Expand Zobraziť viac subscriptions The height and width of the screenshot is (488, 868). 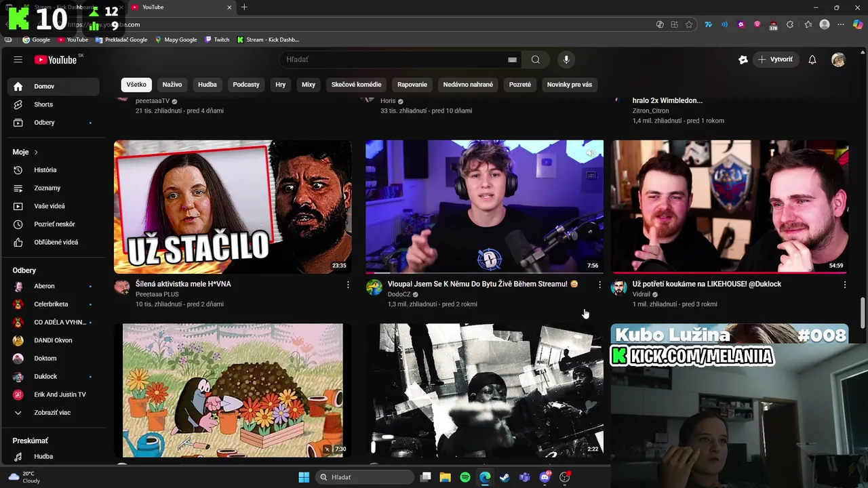click(53, 412)
